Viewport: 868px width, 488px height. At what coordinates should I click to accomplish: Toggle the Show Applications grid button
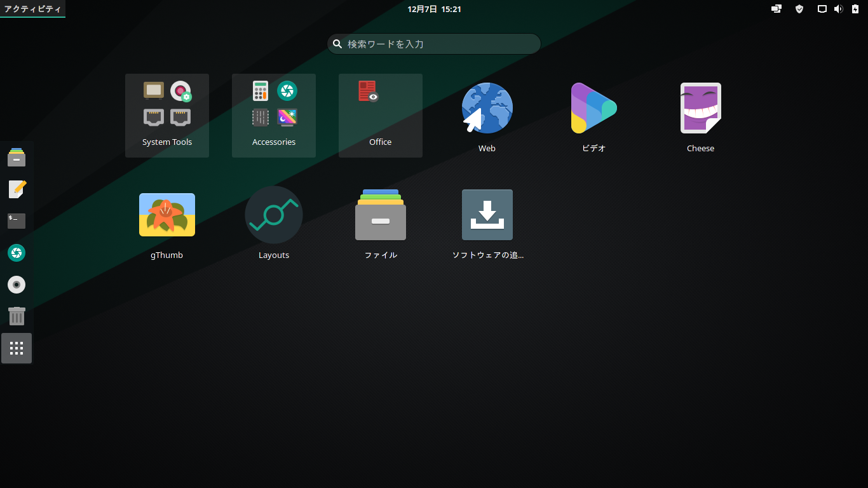click(x=17, y=348)
